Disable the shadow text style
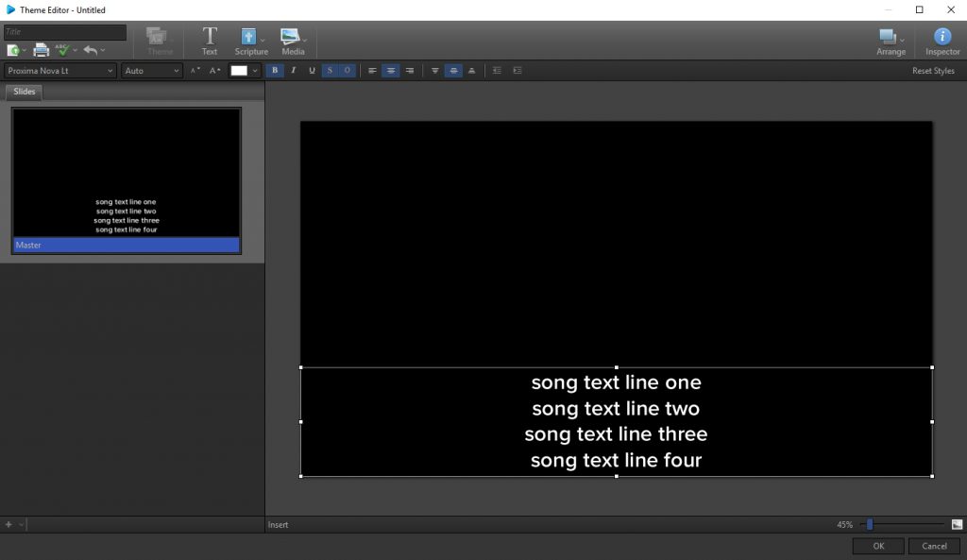 (329, 70)
